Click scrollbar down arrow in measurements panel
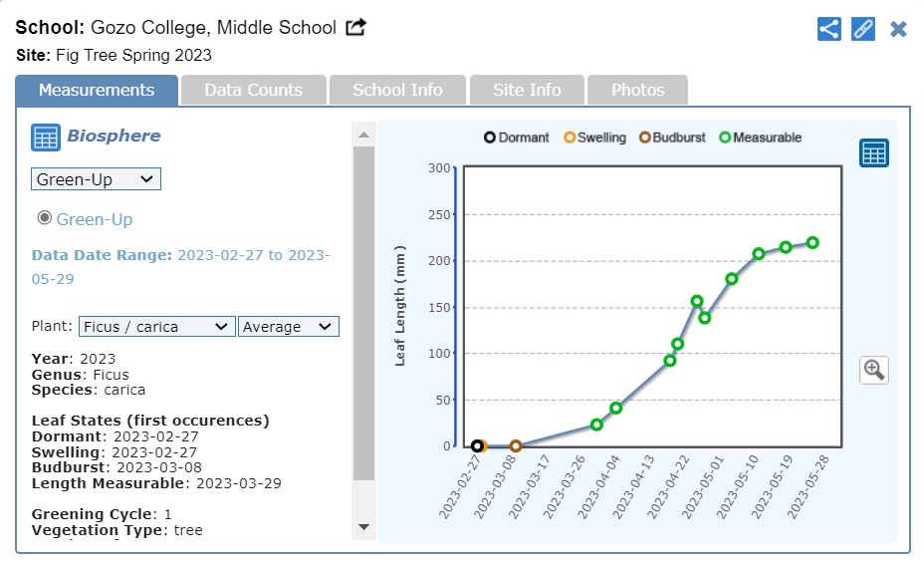The height and width of the screenshot is (571, 924). pyautogui.click(x=363, y=527)
